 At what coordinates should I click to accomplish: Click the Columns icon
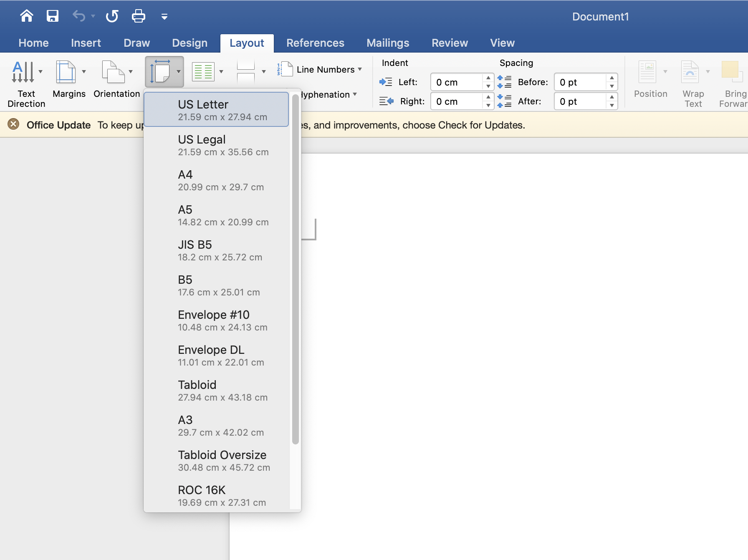click(204, 71)
